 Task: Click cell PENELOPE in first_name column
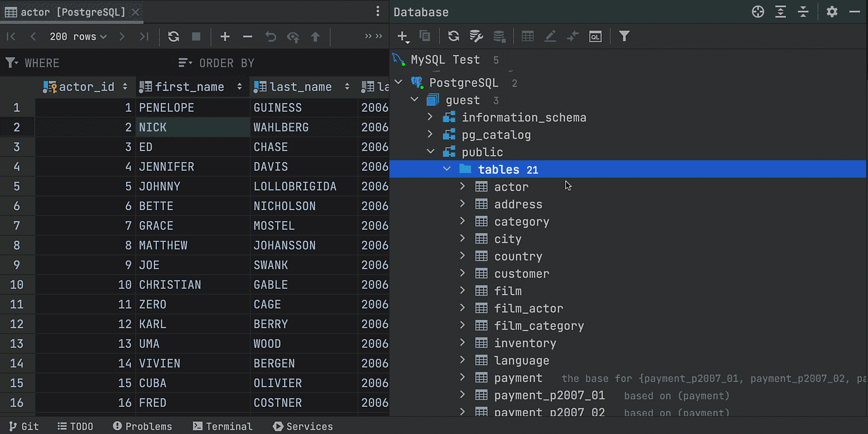193,108
